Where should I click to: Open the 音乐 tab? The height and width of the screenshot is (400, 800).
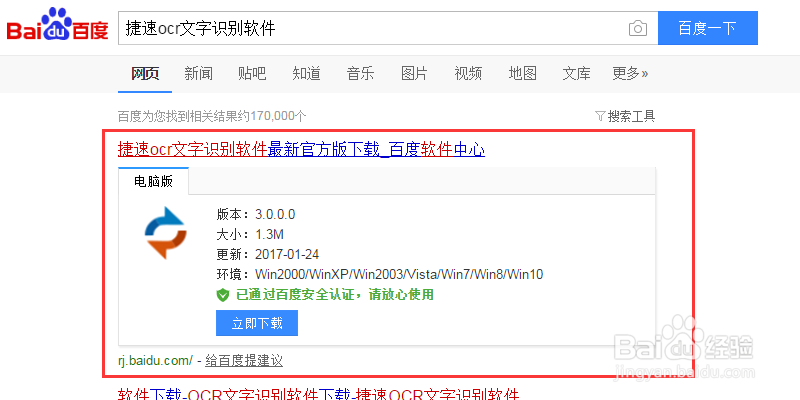coord(360,74)
